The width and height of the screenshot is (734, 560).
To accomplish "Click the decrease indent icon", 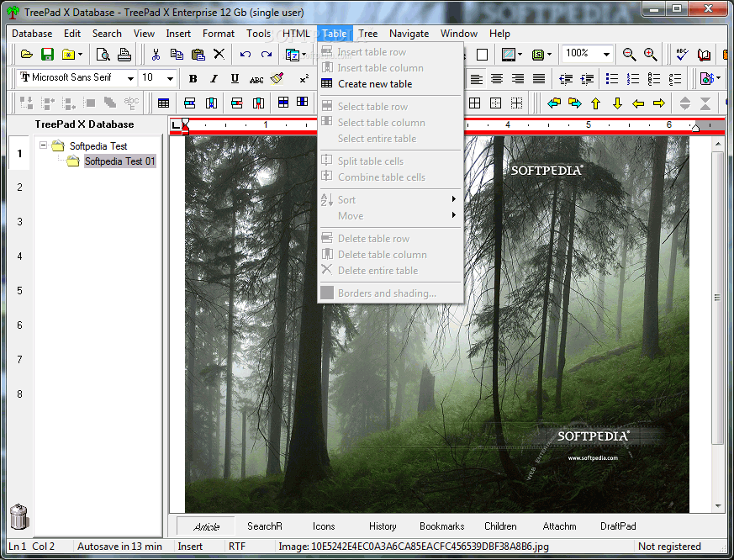I will pyautogui.click(x=566, y=79).
